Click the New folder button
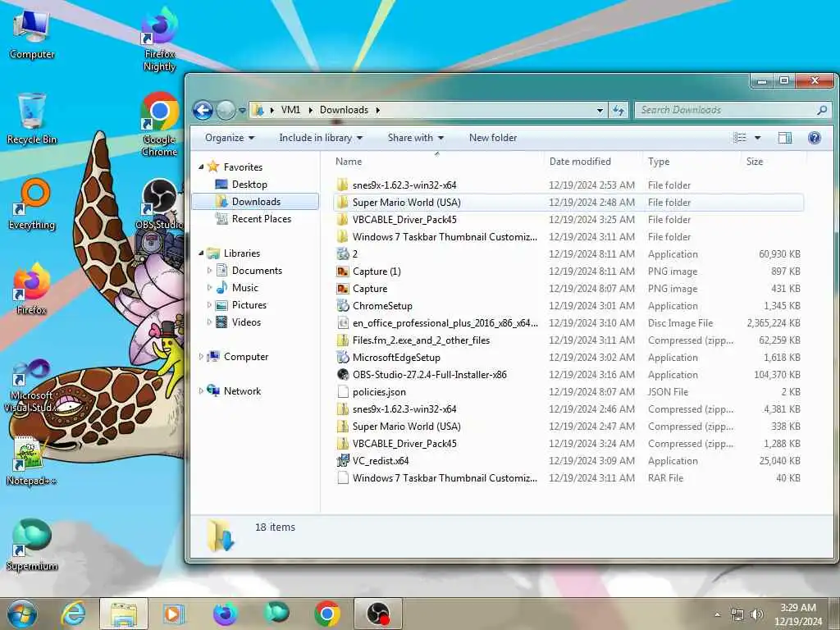840x630 pixels. tap(493, 138)
